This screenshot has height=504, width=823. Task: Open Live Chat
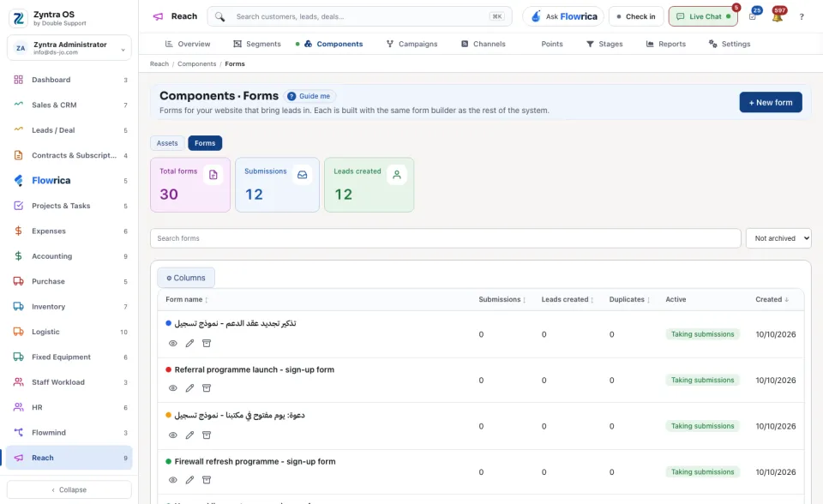tap(703, 16)
